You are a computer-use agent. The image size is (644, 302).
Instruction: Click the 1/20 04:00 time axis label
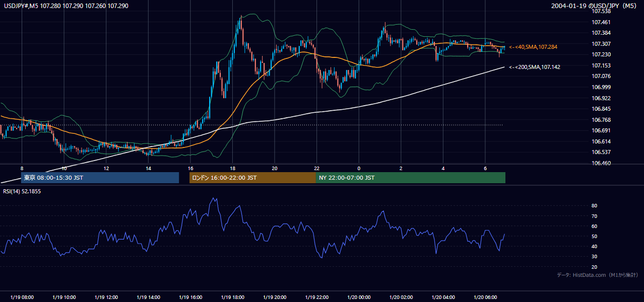tap(443, 297)
